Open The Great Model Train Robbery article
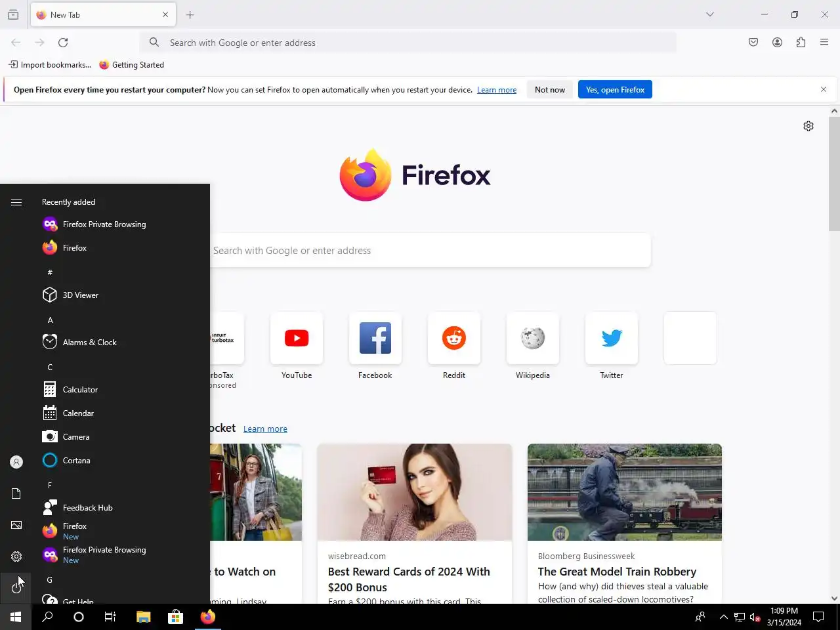 [617, 572]
